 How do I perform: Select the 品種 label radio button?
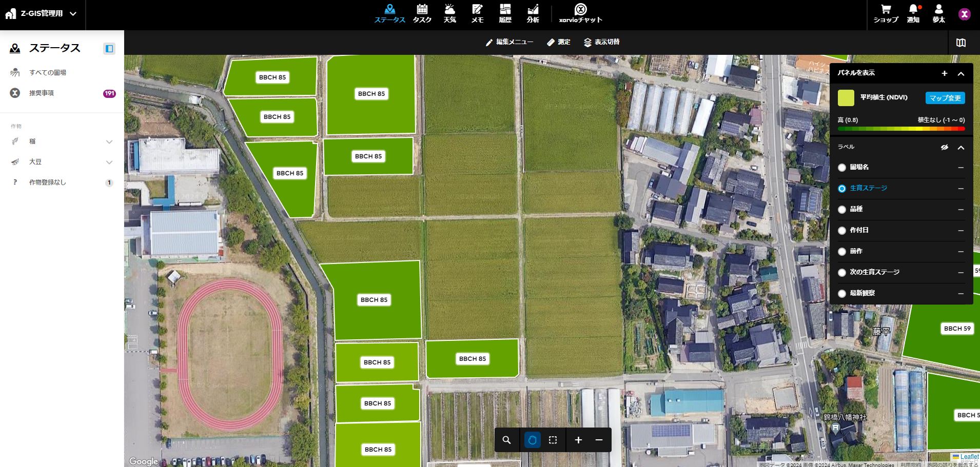click(x=842, y=210)
